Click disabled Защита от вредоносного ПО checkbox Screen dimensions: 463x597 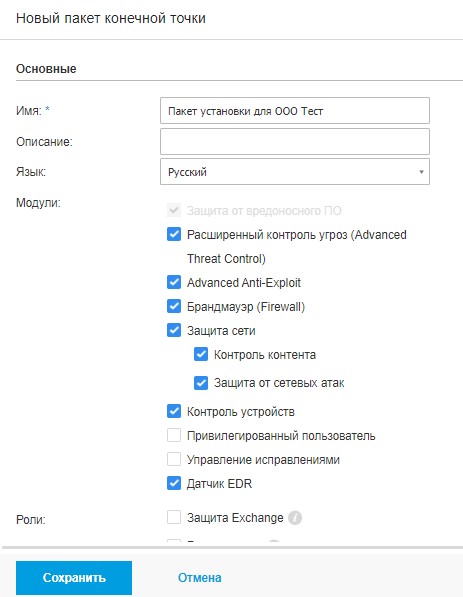coord(174,210)
